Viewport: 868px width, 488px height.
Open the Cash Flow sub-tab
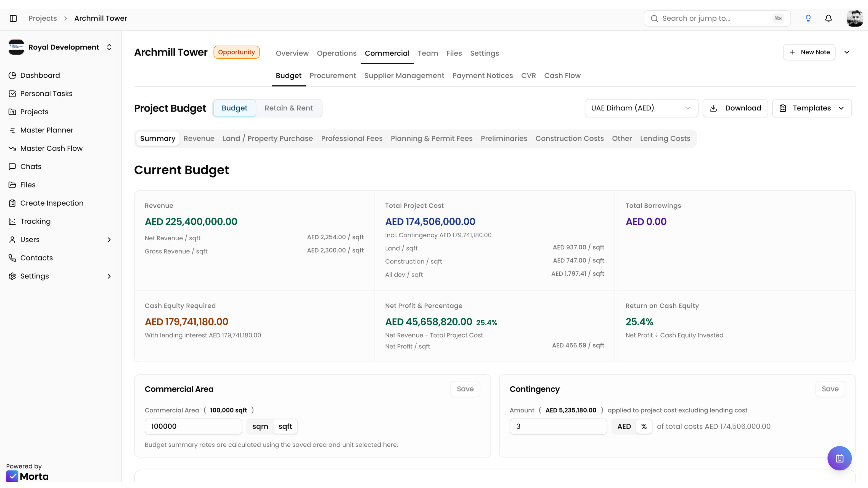[x=562, y=75]
